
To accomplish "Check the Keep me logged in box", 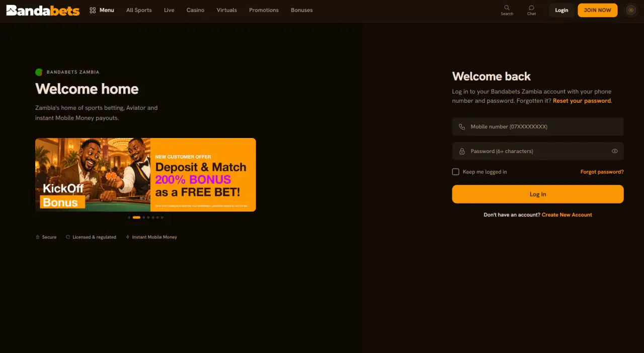I will (x=455, y=172).
